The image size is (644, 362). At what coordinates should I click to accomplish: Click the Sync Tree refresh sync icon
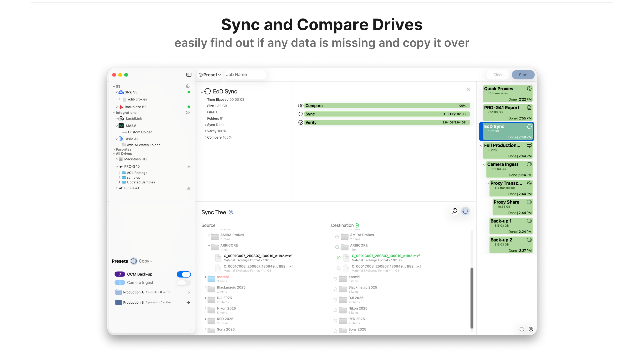coord(465,211)
